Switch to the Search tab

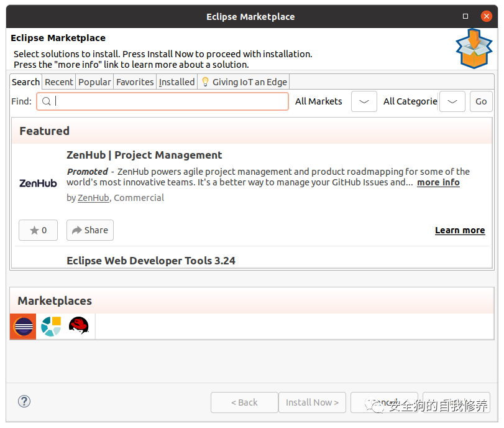(25, 82)
